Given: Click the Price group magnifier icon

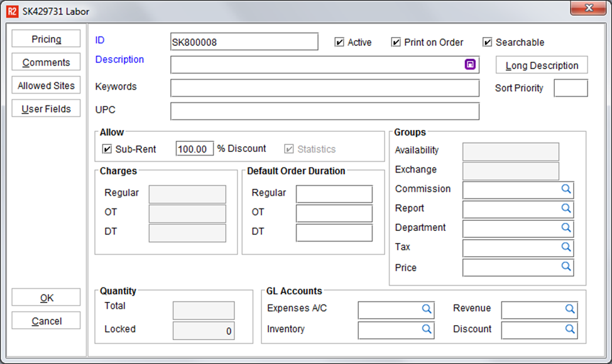Looking at the screenshot, I should click(566, 266).
